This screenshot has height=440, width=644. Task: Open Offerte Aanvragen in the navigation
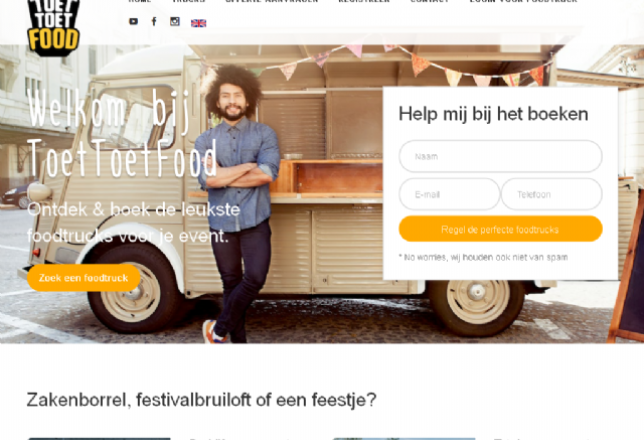coord(271,1)
